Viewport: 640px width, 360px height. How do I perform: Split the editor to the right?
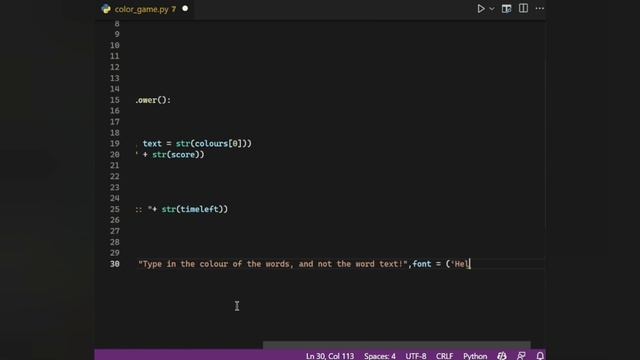pyautogui.click(x=523, y=9)
